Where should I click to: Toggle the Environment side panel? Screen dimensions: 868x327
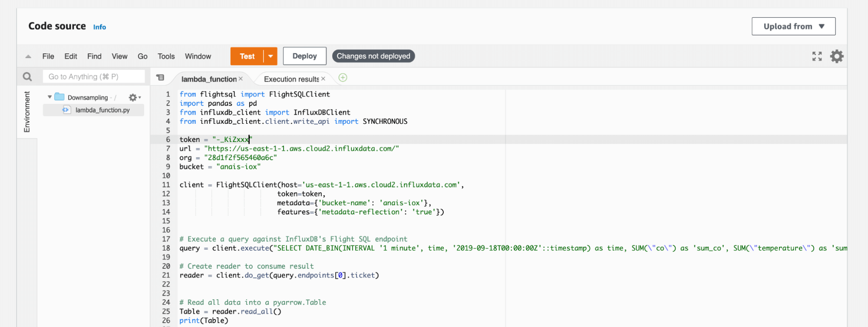[x=27, y=112]
